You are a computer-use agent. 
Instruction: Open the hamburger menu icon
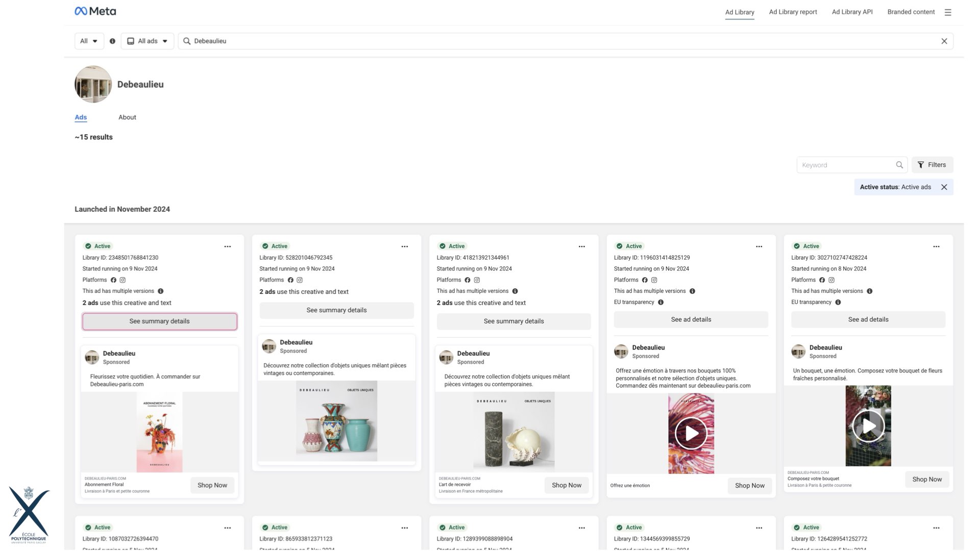[948, 12]
